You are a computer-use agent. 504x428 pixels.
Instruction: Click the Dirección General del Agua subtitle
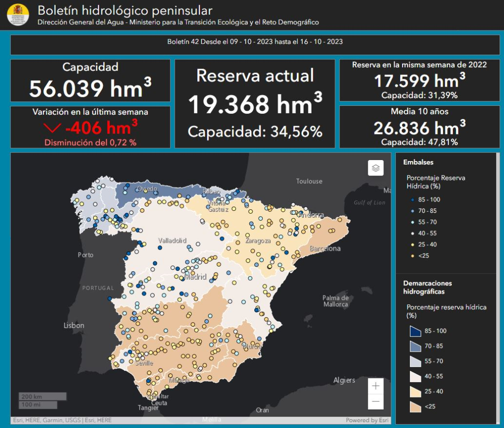point(178,22)
